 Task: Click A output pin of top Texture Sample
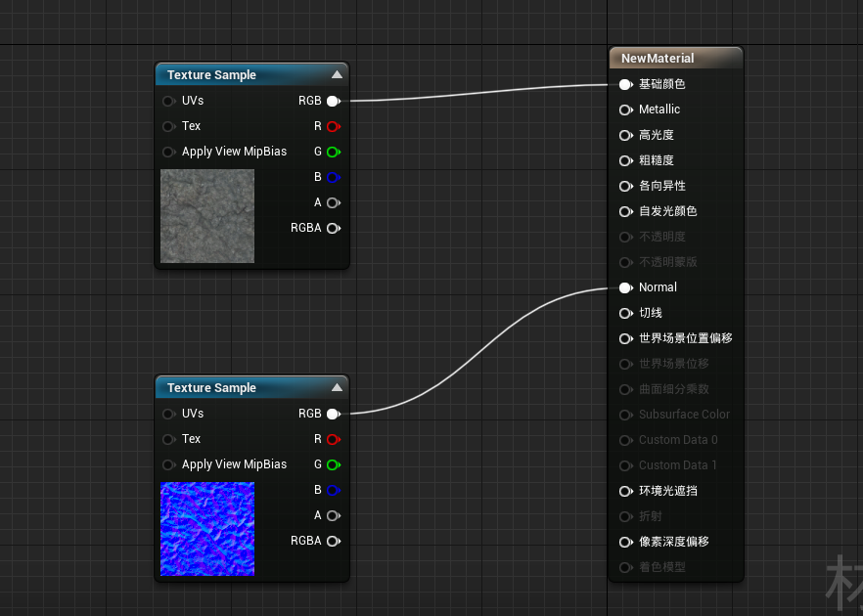pos(334,203)
